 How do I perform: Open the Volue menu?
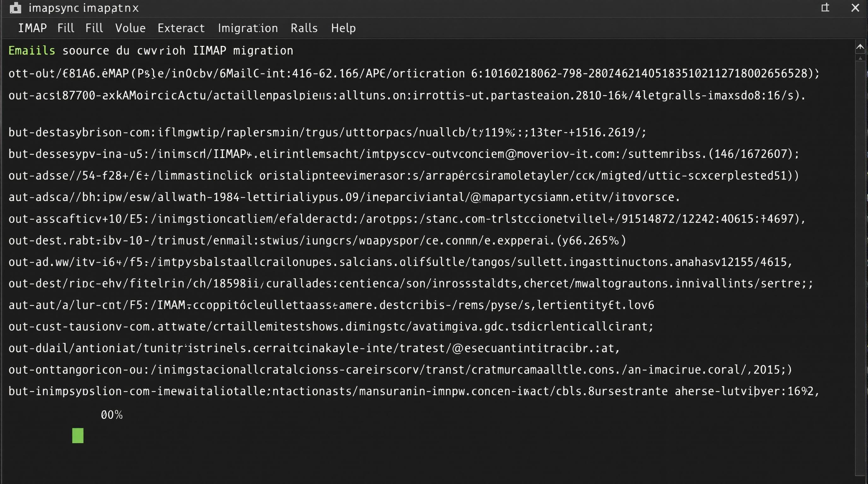click(130, 28)
